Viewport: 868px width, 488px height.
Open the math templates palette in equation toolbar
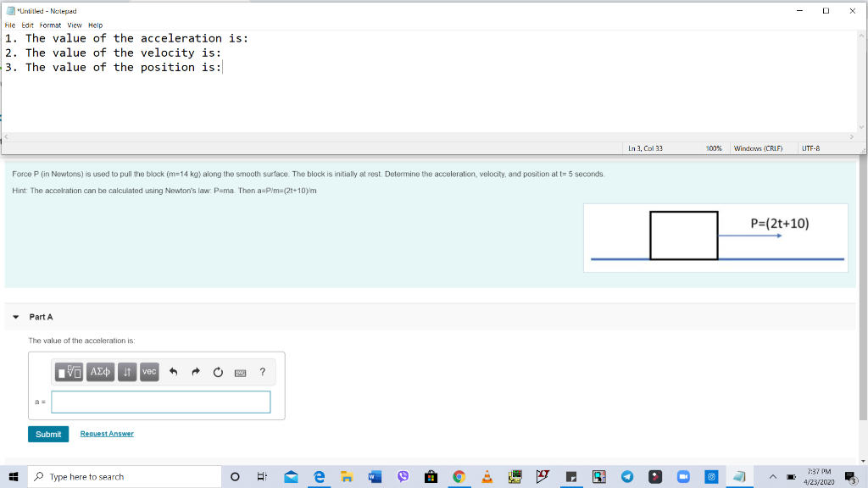pyautogui.click(x=70, y=372)
